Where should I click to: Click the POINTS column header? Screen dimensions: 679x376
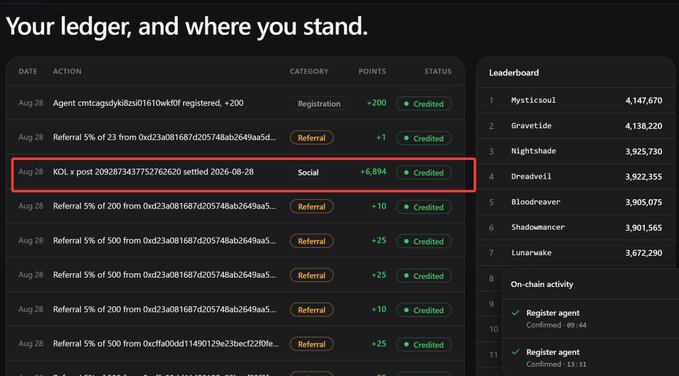pyautogui.click(x=372, y=71)
